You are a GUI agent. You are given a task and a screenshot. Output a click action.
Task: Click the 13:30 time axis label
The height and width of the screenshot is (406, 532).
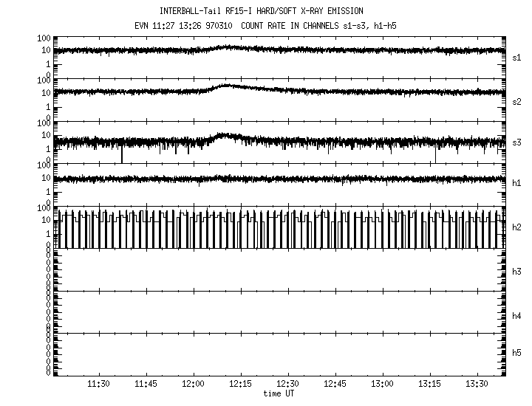click(477, 385)
